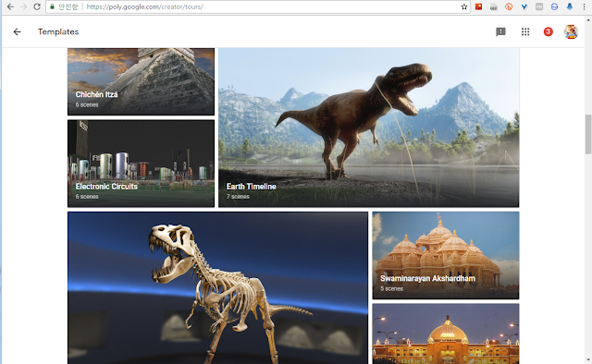Viewport: 592px width, 364px height.
Task: Open the Google apps grid
Action: 525,32
